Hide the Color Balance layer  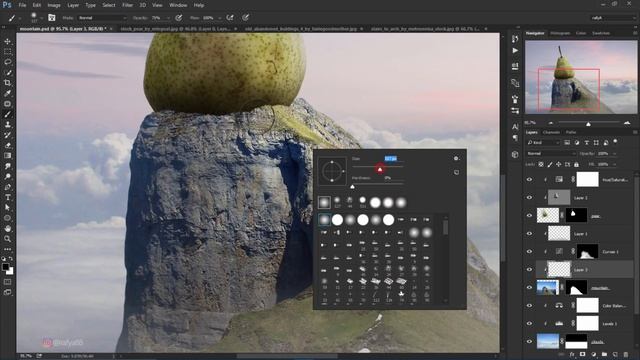point(529,305)
